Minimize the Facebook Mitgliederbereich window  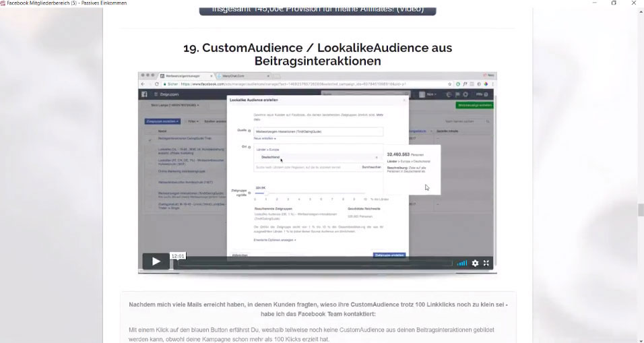tap(594, 3)
